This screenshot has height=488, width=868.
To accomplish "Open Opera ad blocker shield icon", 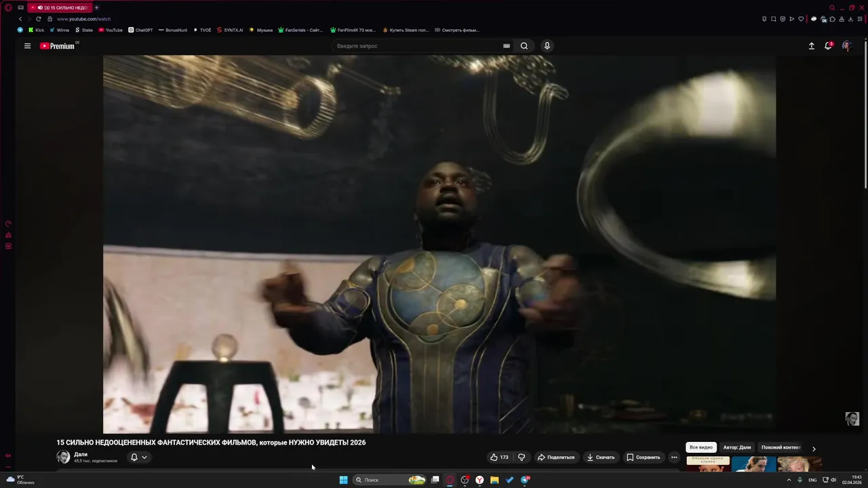I will point(783,19).
